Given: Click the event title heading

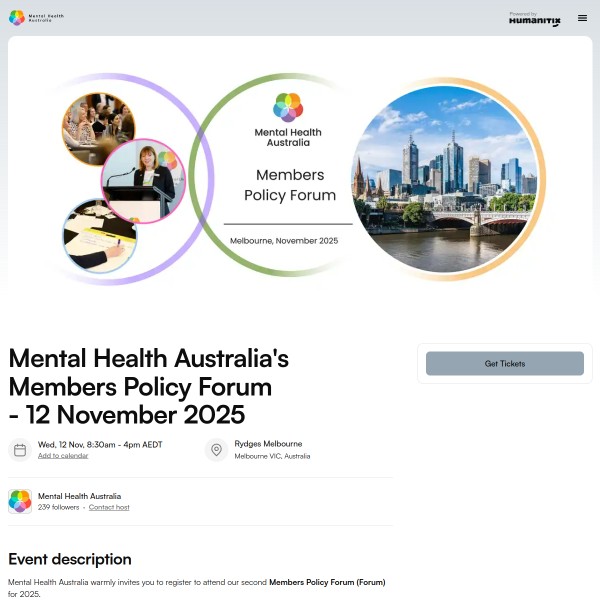Looking at the screenshot, I should [148, 386].
